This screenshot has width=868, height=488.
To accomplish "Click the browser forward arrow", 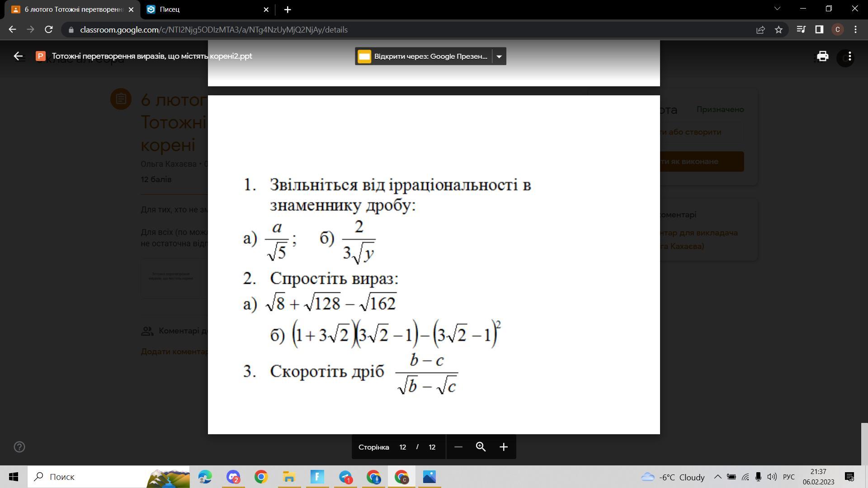I will [x=30, y=29].
